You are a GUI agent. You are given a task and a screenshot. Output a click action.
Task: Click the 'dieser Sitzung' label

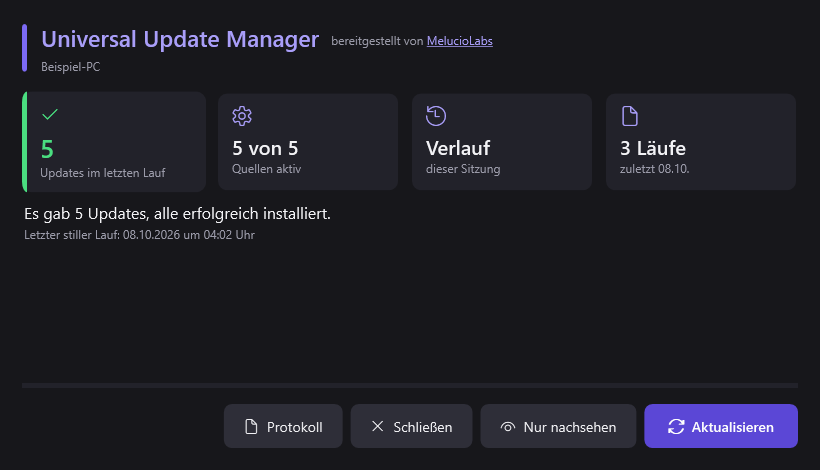tap(463, 169)
